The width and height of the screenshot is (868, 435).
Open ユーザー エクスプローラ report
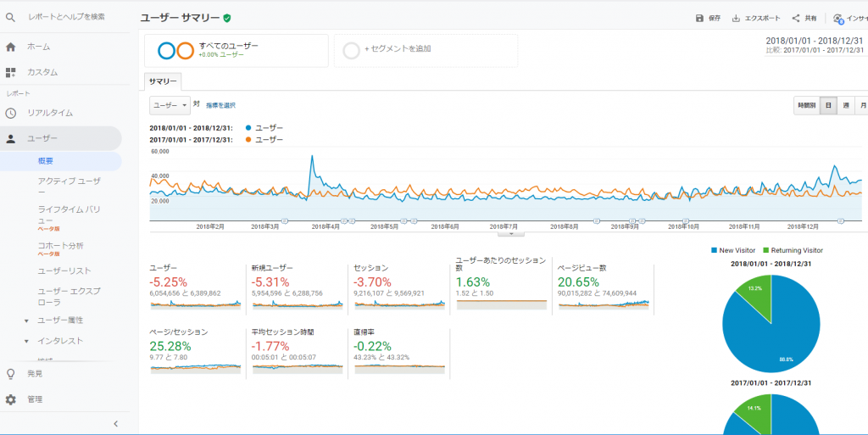(70, 297)
